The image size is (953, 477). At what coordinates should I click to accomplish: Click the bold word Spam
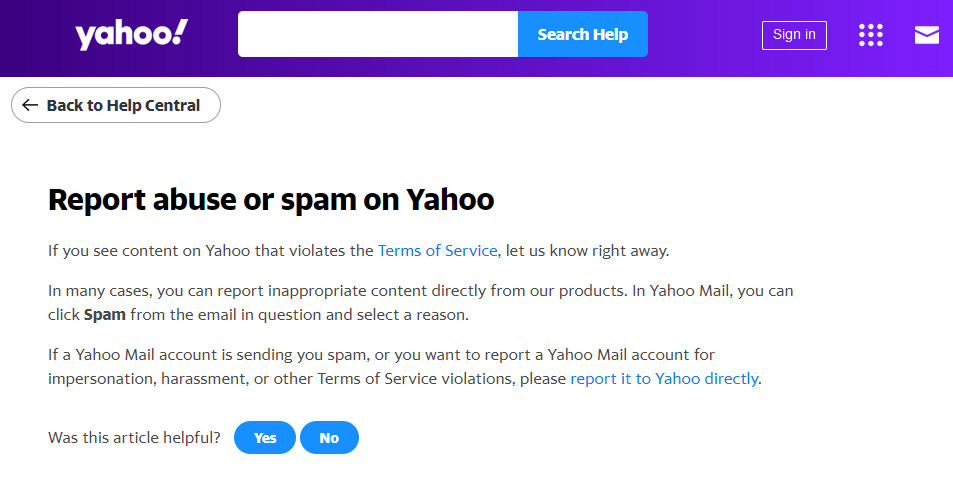click(x=104, y=315)
